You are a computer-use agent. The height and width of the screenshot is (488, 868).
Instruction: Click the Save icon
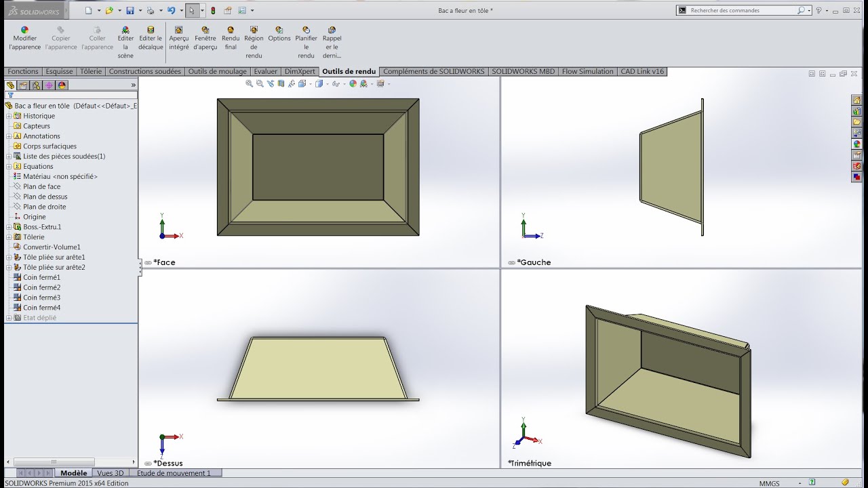pos(130,10)
